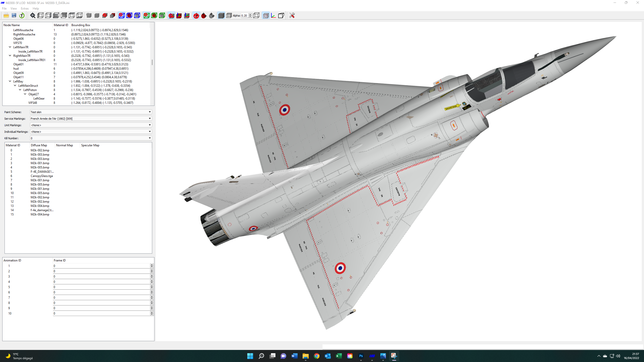Open the settings wrench and screwdriver icon
This screenshot has height=362, width=644.
click(x=292, y=16)
